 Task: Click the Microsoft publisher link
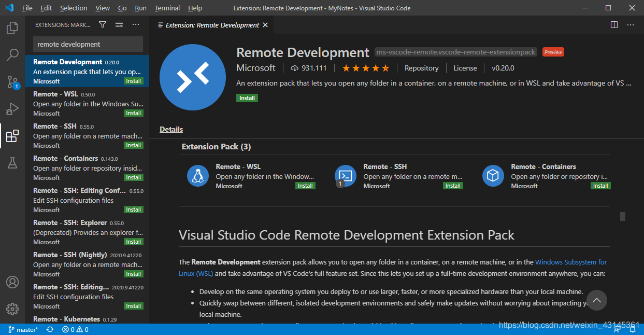click(256, 68)
